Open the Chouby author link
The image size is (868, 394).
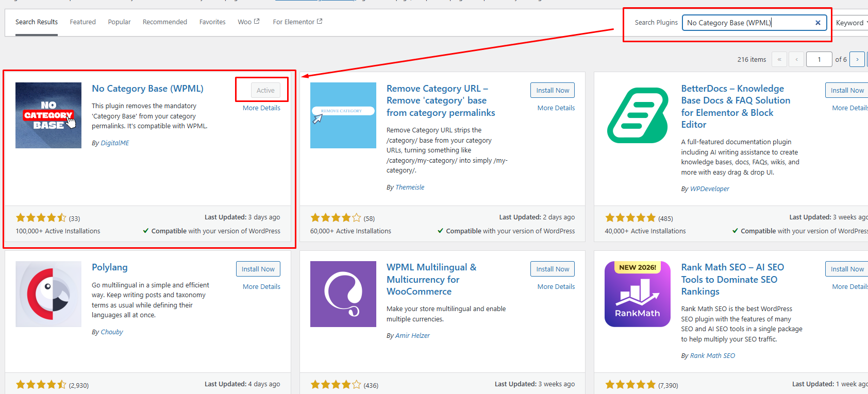pos(112,332)
